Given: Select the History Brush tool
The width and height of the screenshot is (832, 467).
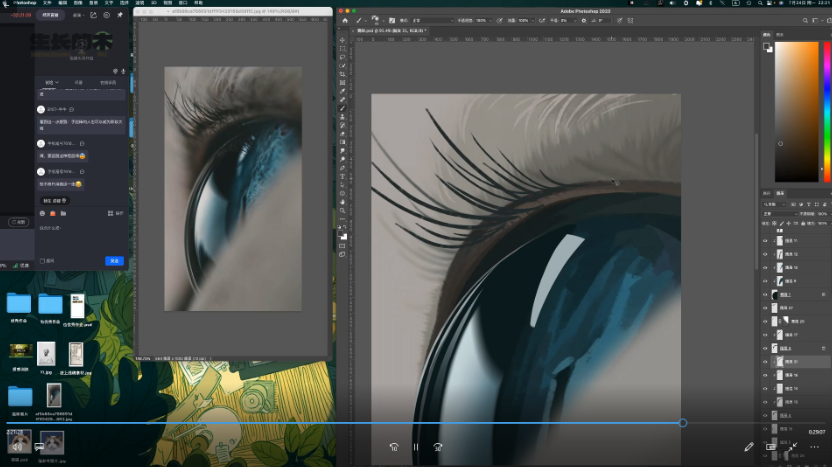Looking at the screenshot, I should pos(342,125).
